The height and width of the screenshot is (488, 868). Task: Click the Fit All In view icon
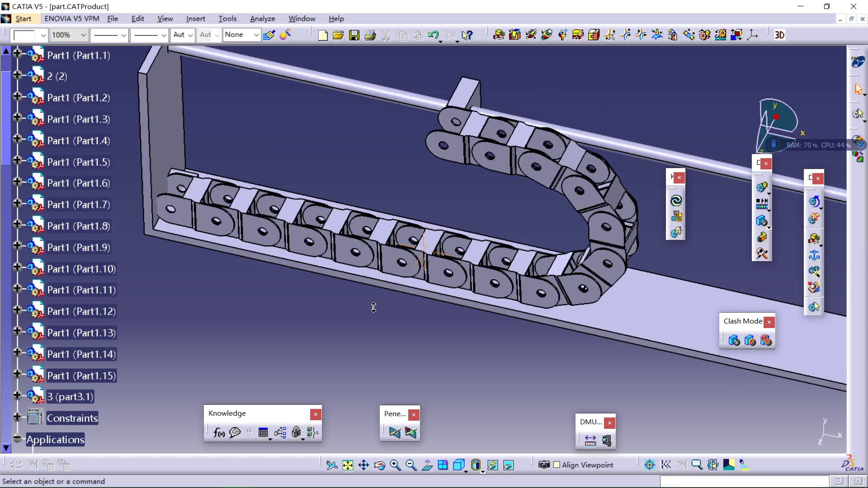[x=348, y=465]
